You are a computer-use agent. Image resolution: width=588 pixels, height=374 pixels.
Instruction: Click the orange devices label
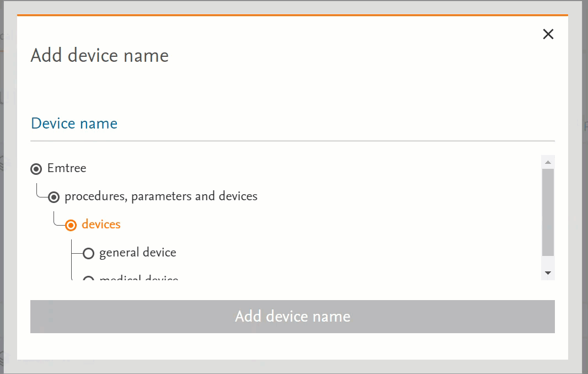(101, 225)
